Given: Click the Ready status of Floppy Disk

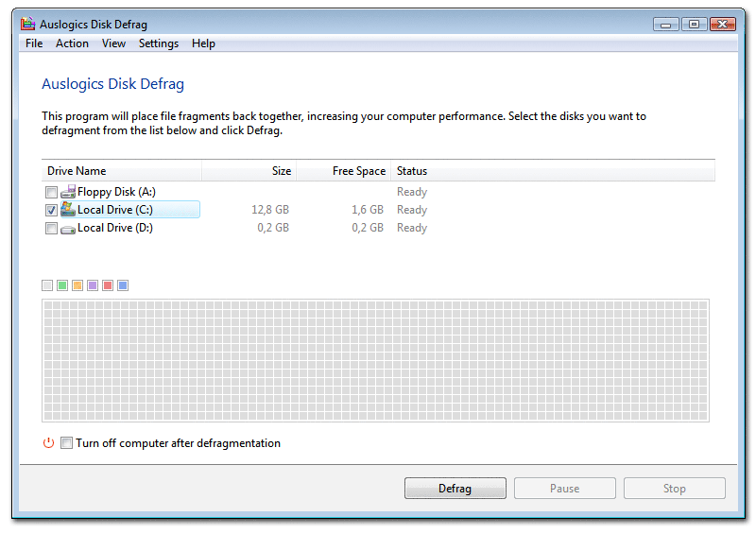Looking at the screenshot, I should [x=412, y=192].
